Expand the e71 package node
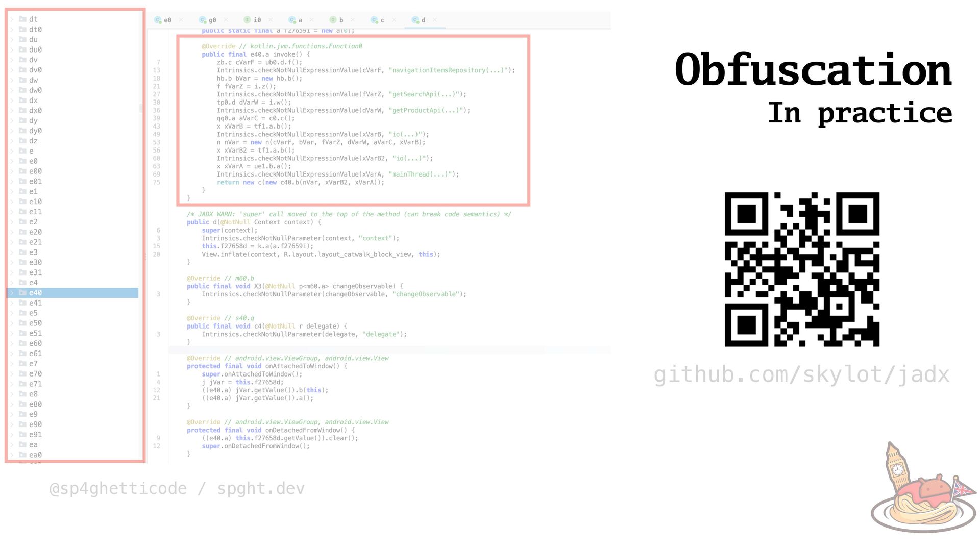This screenshot has width=980, height=551. (12, 384)
